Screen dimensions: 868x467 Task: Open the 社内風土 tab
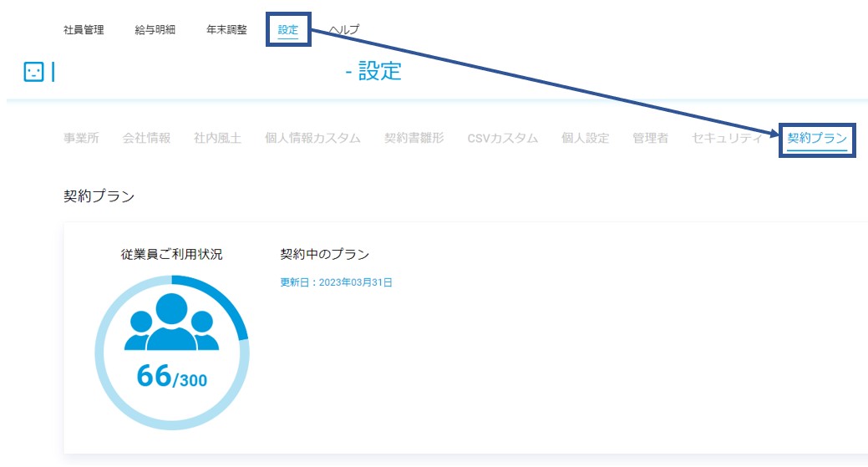[x=217, y=139]
